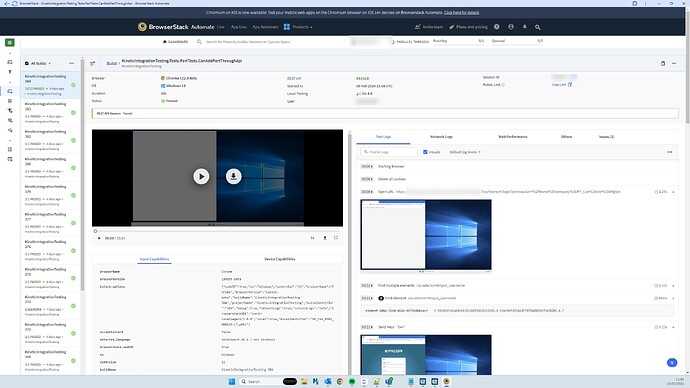Click the video progress slider handle

95,231
